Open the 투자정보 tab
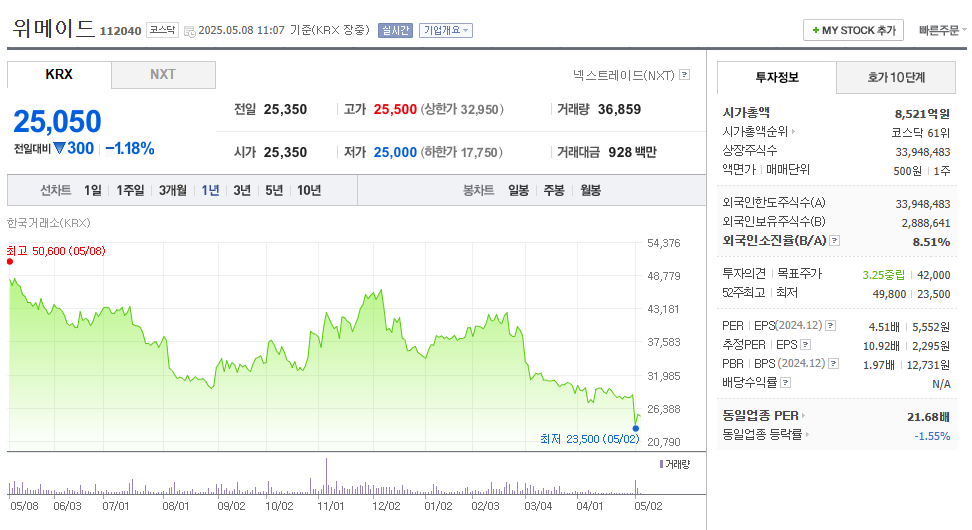This screenshot has width=972, height=530. click(x=777, y=77)
